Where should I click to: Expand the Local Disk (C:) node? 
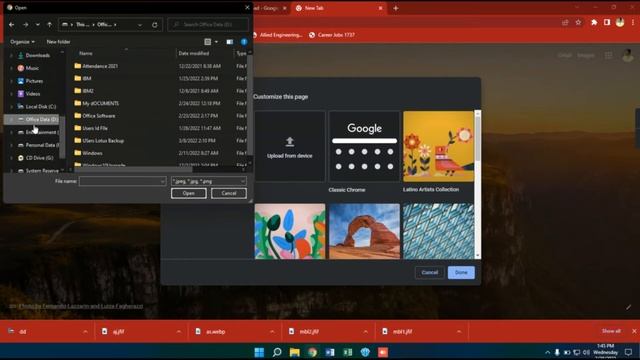(x=11, y=107)
